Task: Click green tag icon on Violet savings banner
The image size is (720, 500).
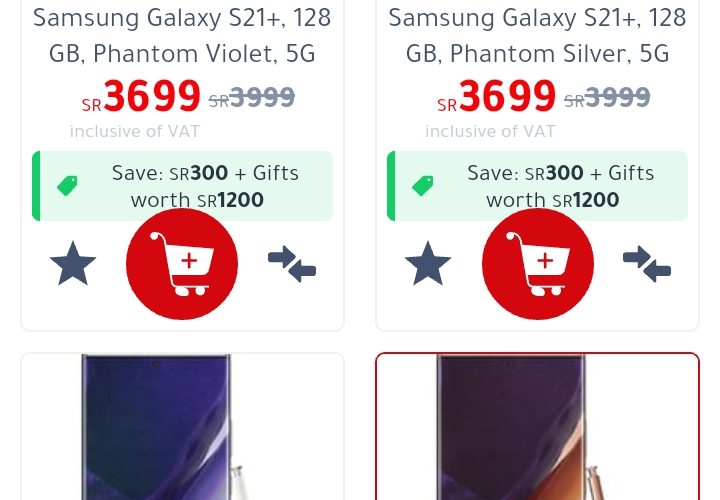Action: pyautogui.click(x=67, y=185)
